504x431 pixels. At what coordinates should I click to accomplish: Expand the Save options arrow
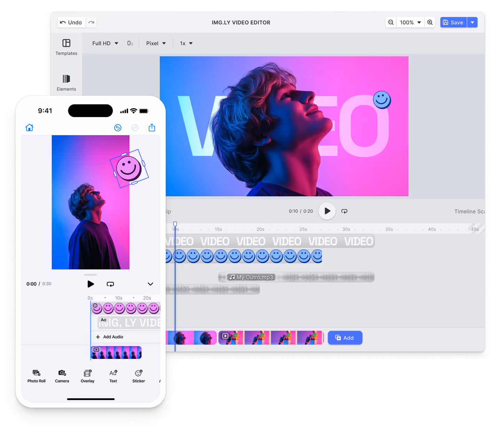[x=472, y=22]
